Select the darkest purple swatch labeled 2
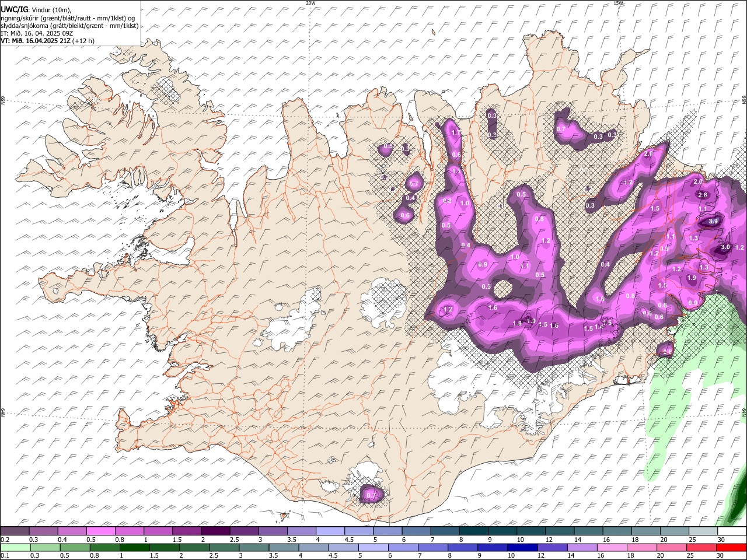The width and height of the screenshot is (747, 560). pos(215,531)
